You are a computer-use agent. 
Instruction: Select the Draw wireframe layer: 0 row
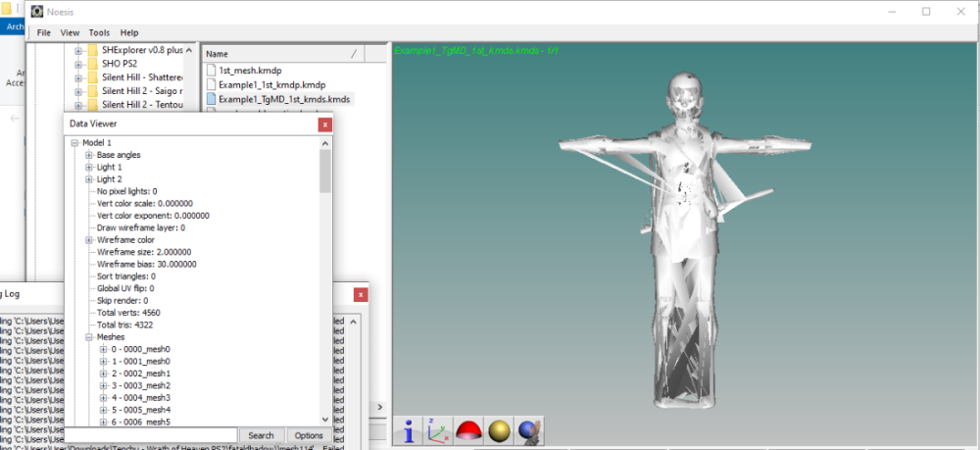(x=140, y=228)
